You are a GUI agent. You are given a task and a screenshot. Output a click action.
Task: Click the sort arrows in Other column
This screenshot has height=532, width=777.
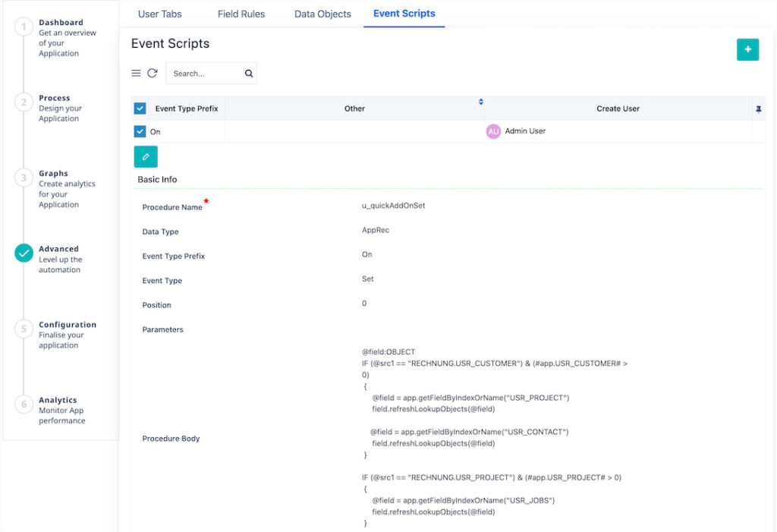480,102
